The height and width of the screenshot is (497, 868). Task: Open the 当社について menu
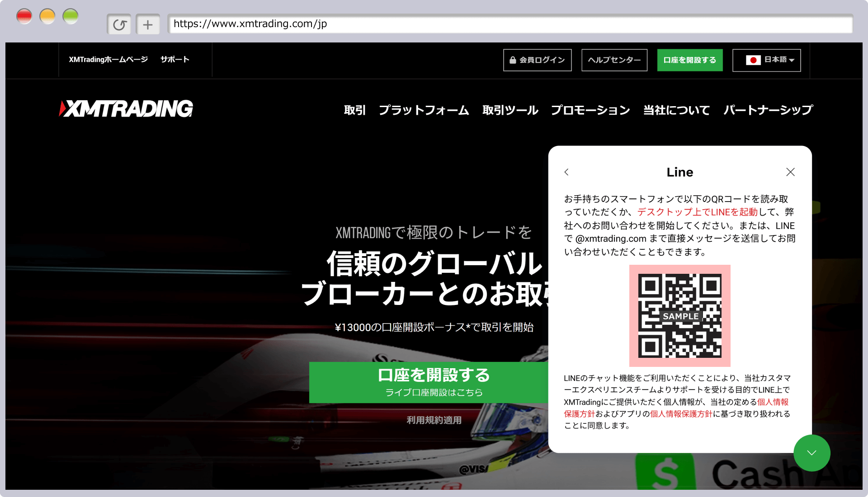(676, 110)
